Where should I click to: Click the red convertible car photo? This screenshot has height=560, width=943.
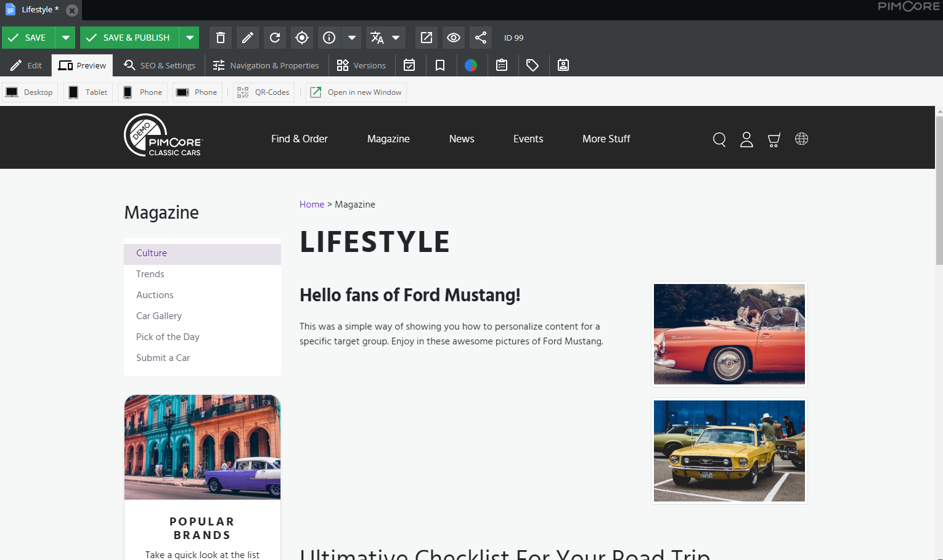(729, 334)
